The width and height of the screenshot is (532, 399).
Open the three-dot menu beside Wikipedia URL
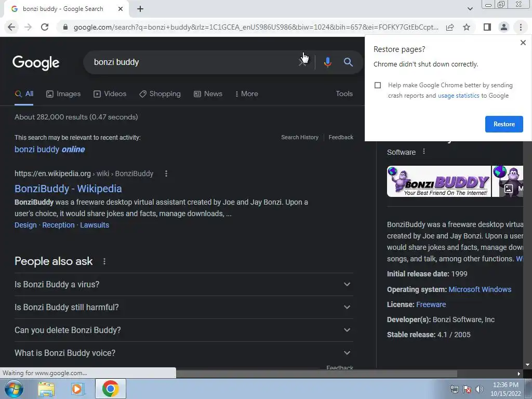tap(166, 174)
